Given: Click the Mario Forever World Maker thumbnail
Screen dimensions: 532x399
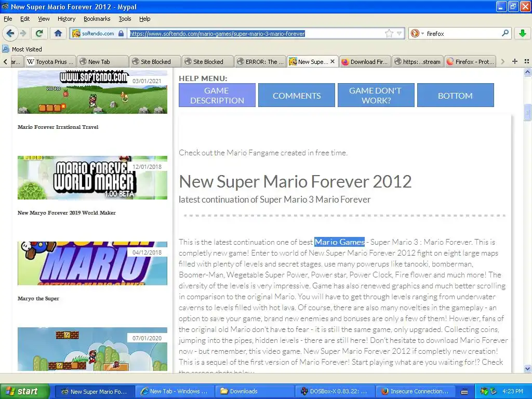Looking at the screenshot, I should (x=92, y=178).
